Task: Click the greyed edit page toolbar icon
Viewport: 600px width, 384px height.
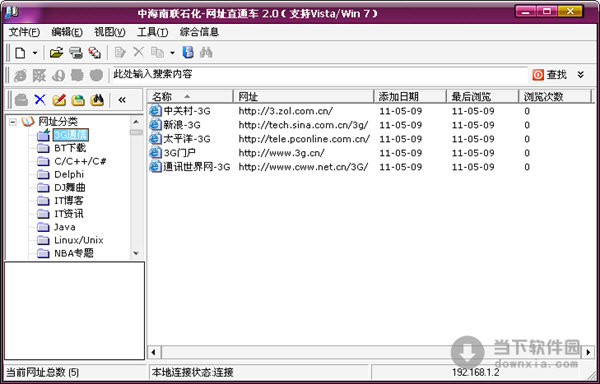Action: click(120, 52)
